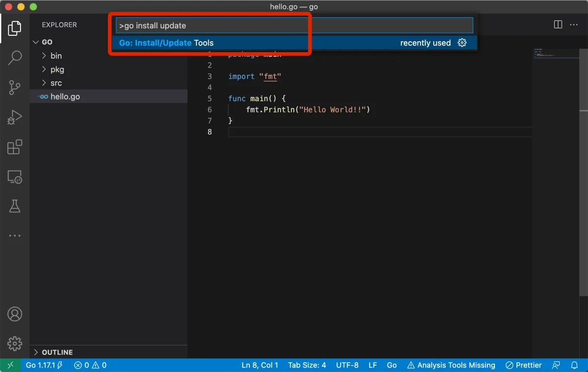
Task: Open the Search view icon
Action: 15,58
